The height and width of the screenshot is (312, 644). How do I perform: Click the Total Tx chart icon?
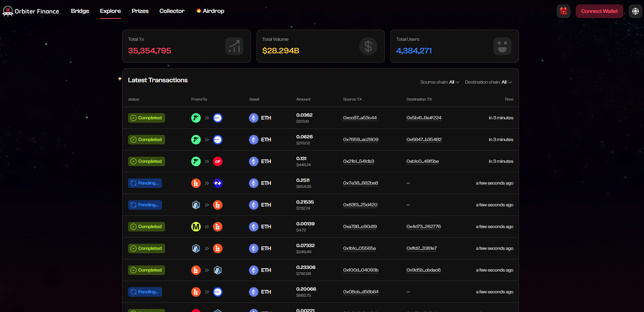pyautogui.click(x=234, y=46)
